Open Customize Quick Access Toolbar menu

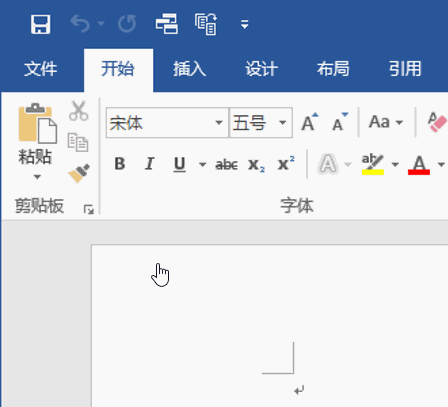[245, 24]
